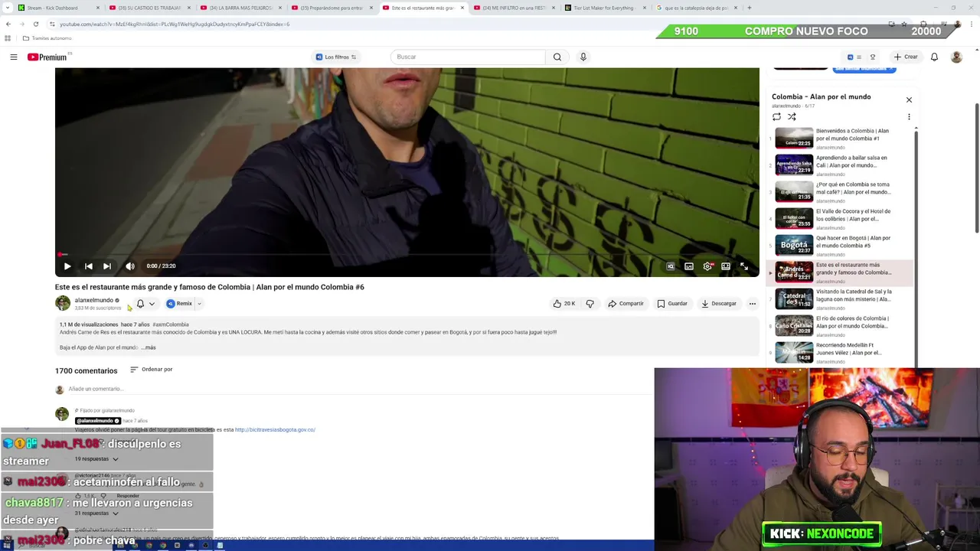Play Bienvenidos a Colombia playlist video

point(841,139)
